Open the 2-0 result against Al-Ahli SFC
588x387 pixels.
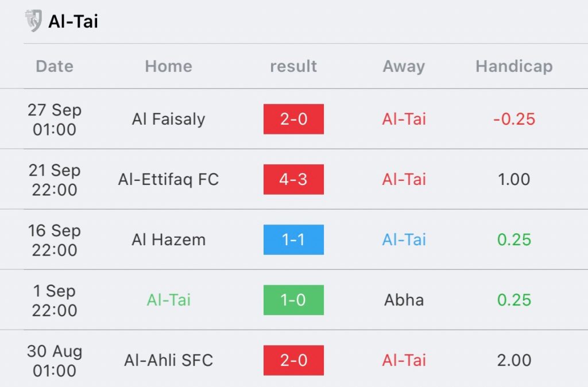(x=293, y=361)
